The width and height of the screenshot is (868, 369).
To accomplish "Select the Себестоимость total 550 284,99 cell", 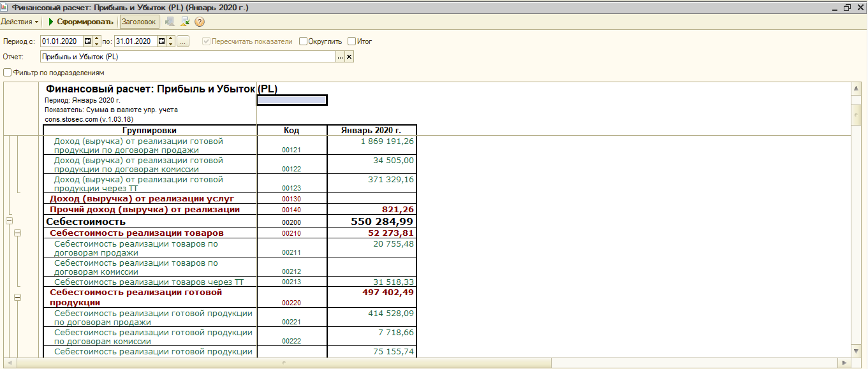I will coord(371,222).
